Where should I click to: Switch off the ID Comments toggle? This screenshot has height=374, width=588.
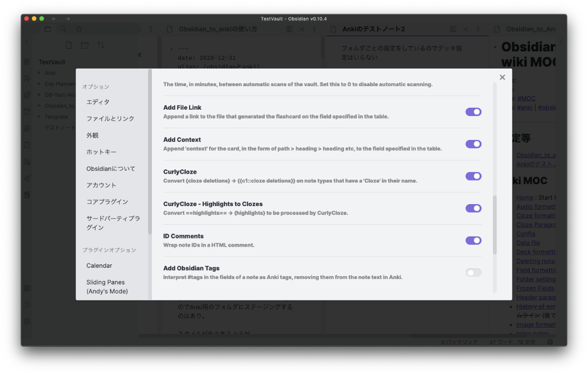tap(473, 240)
